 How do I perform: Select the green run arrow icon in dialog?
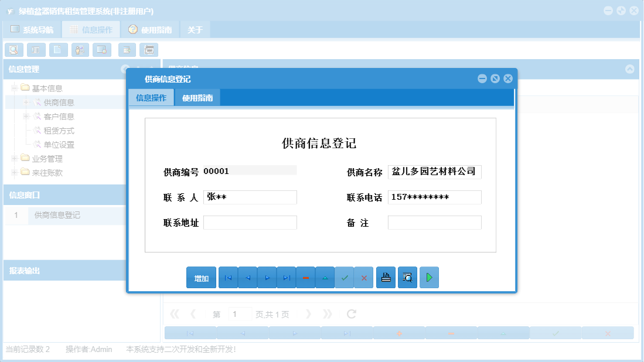[429, 277]
